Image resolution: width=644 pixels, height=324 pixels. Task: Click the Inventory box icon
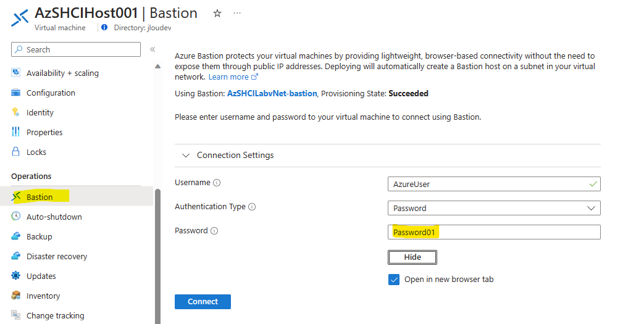(15, 295)
